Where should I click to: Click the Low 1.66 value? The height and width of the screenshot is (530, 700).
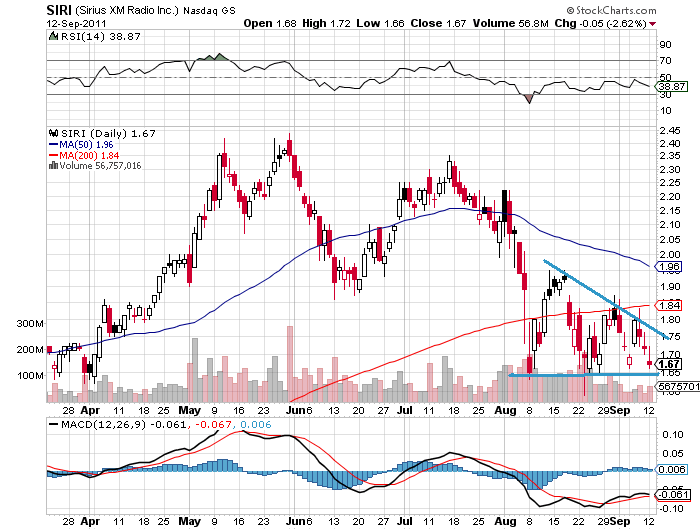(x=380, y=23)
